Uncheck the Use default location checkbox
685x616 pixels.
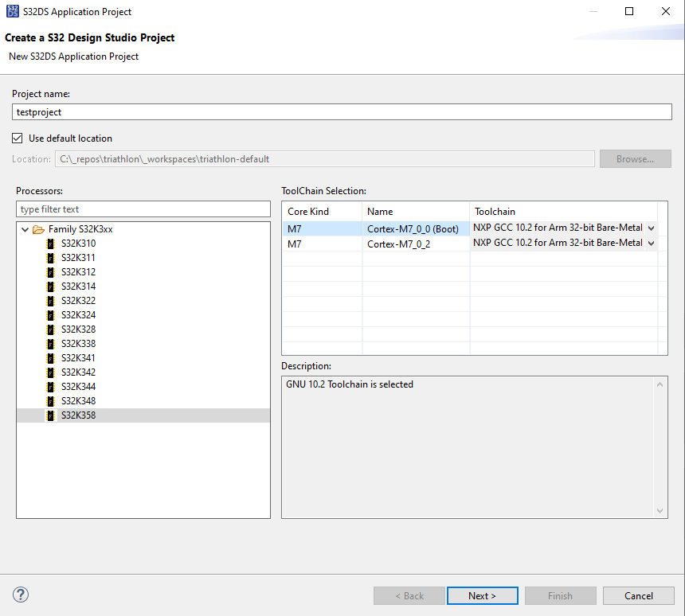tap(17, 137)
